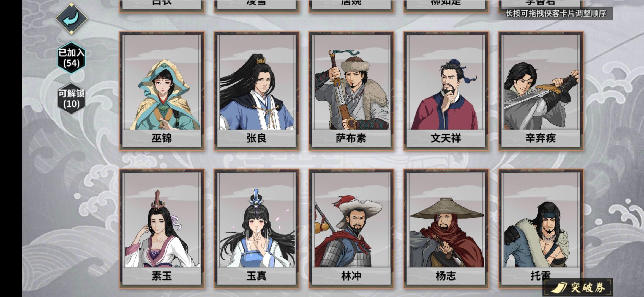Tap the 文天祥 name label
This screenshot has width=644, height=297.
click(446, 138)
